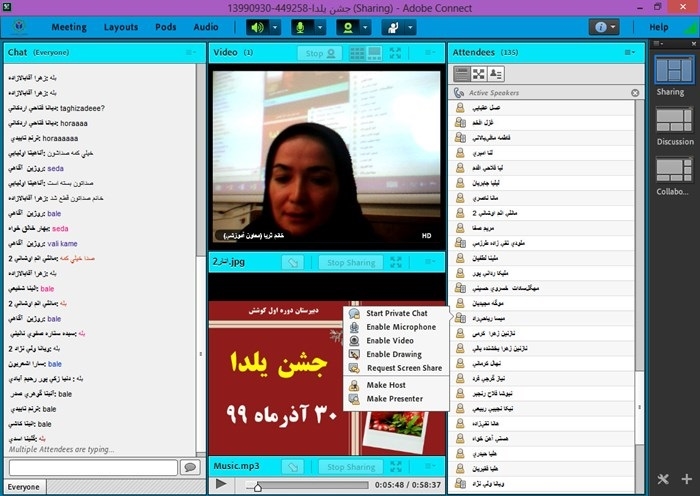
Task: Add a new layout with plus icon
Action: pyautogui.click(x=687, y=479)
